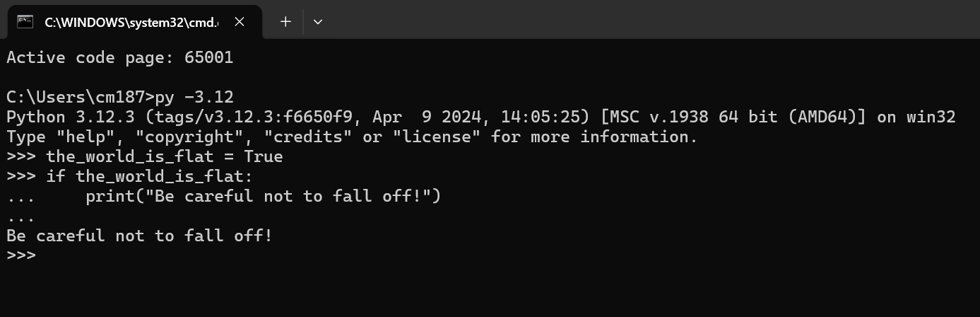Click the last empty >>> prompt
Viewport: 980px width, 317px height.
point(21,255)
